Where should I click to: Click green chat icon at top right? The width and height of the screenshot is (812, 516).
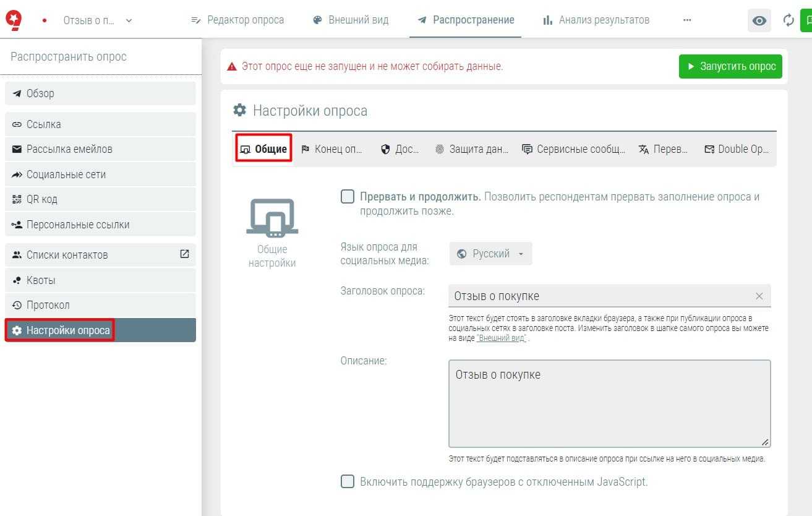(x=806, y=20)
